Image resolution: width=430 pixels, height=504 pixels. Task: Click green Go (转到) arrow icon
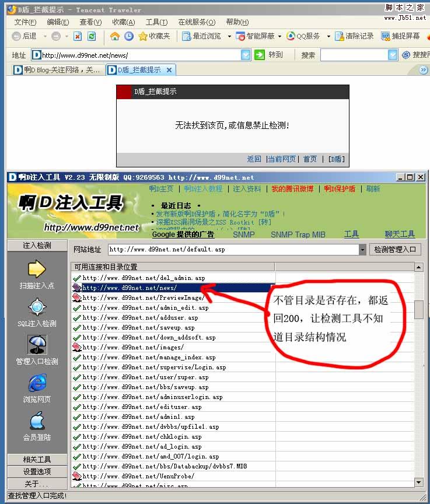260,55
